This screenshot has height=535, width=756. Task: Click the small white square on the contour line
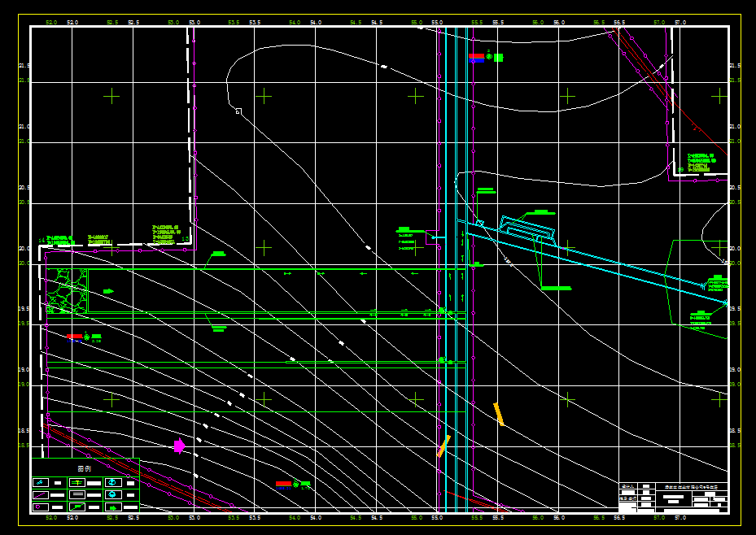click(238, 111)
